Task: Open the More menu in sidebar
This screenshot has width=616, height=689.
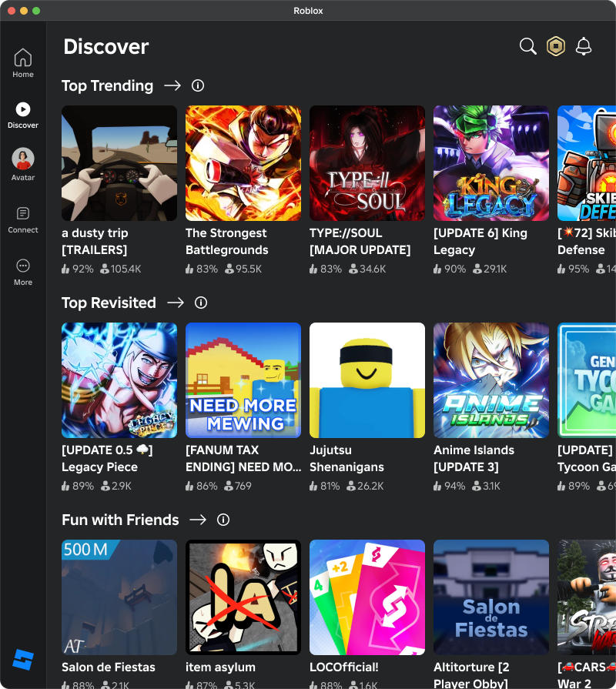Action: (x=23, y=273)
